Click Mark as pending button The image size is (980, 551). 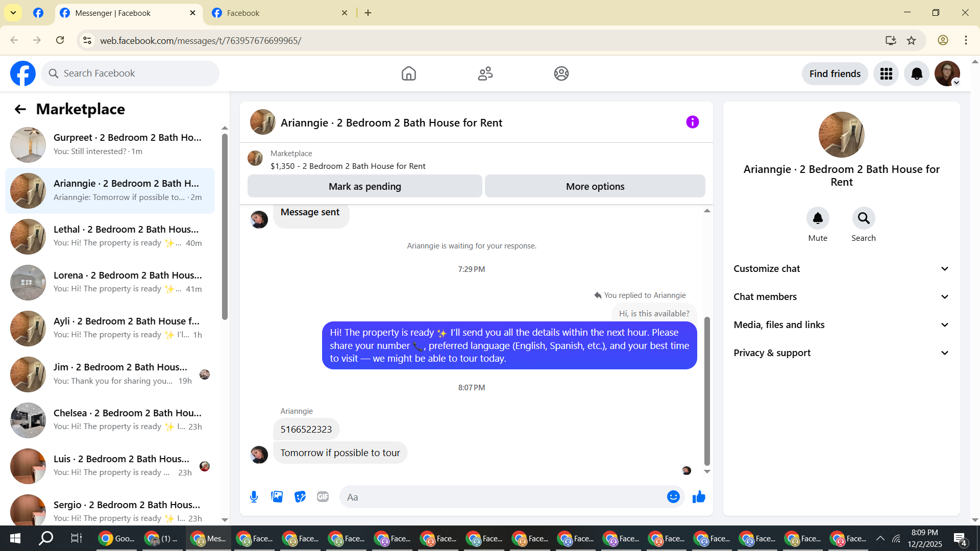point(364,187)
